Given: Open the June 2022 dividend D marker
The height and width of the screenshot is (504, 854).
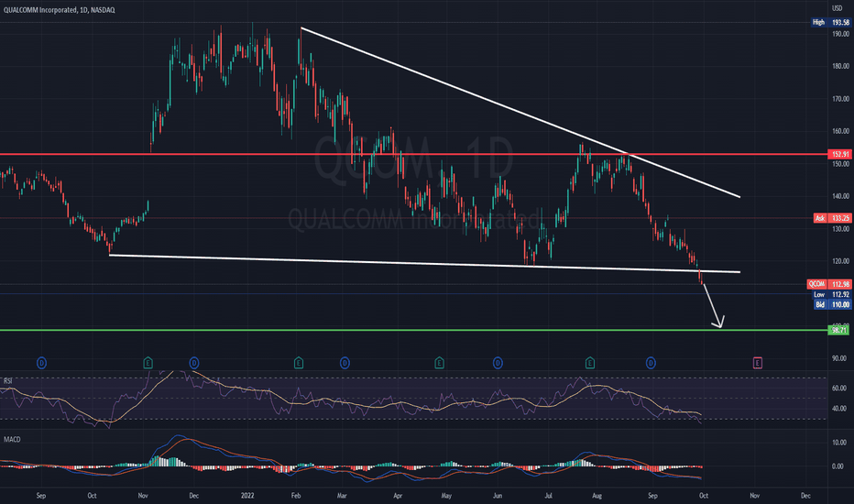Looking at the screenshot, I should pos(498,362).
